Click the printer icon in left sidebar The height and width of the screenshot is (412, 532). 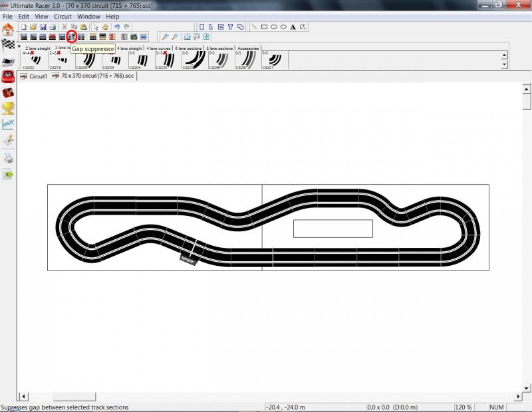(8, 157)
